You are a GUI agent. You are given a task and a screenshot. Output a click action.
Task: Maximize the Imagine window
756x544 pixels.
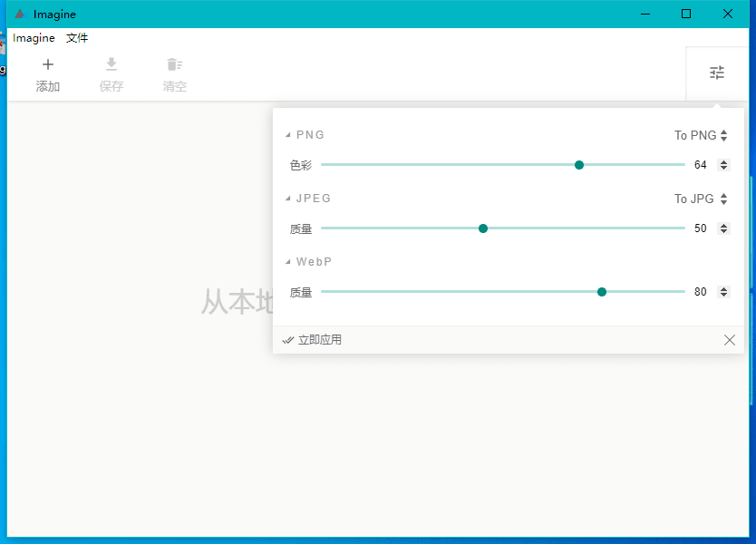pyautogui.click(x=686, y=14)
